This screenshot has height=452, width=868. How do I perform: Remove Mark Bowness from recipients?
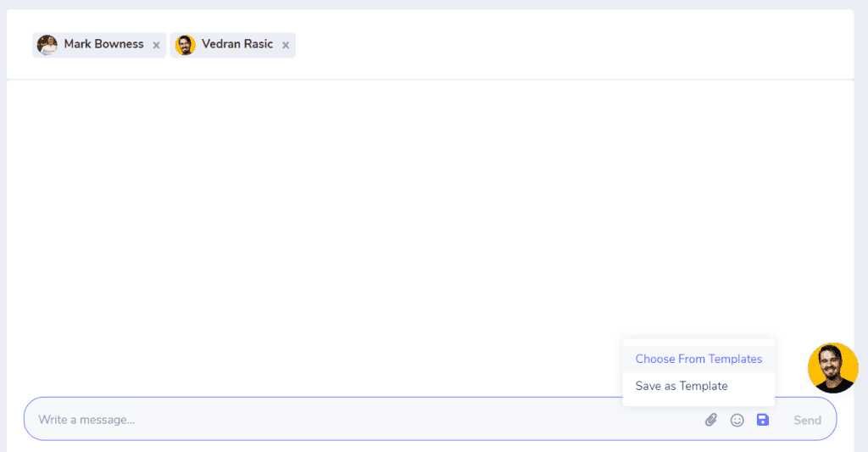(156, 46)
